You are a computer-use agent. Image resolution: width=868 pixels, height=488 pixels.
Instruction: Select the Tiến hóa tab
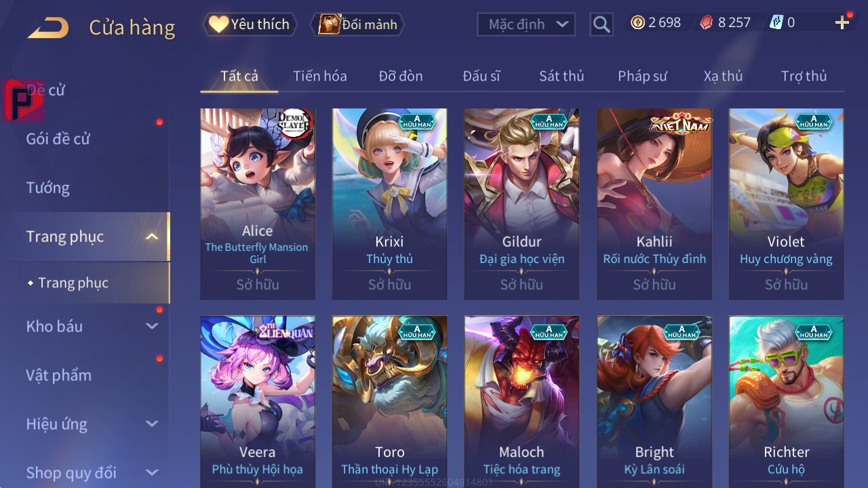(x=320, y=76)
